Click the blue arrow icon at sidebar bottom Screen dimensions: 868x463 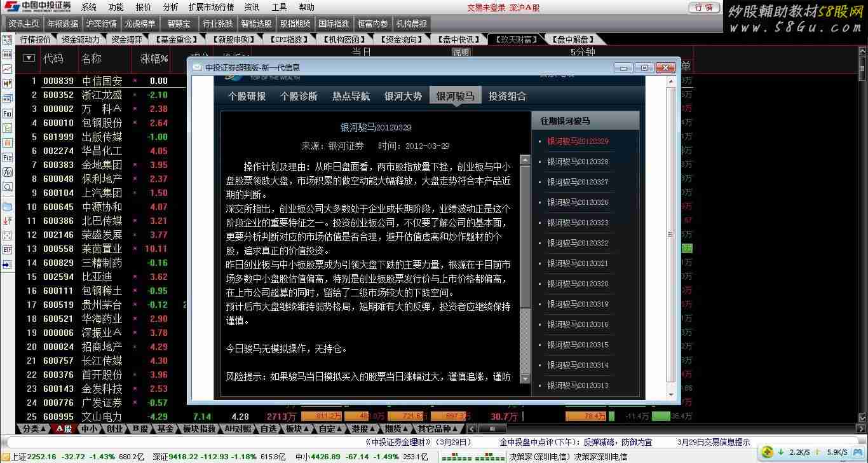[x=8, y=265]
